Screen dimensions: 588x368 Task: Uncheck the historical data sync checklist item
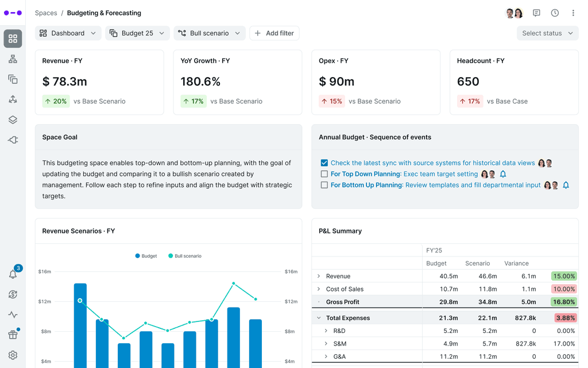pyautogui.click(x=324, y=163)
